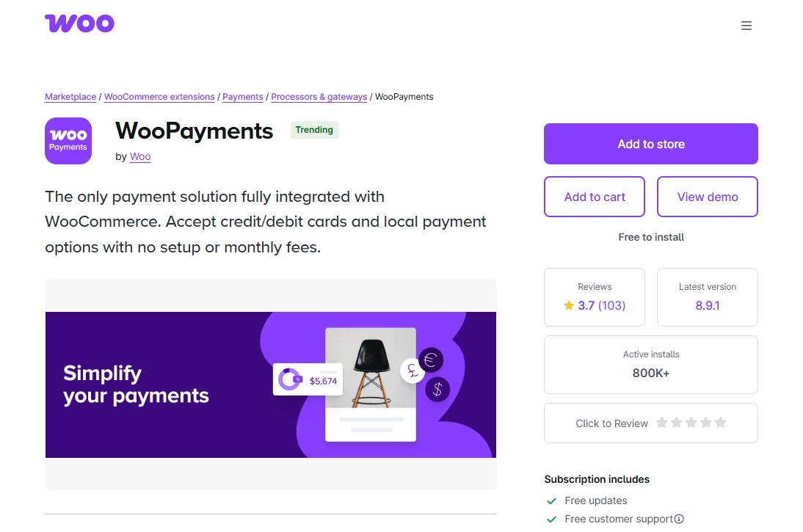The image size is (803, 532).
Task: Open WooCommerce extensions breadcrumb
Action: pyautogui.click(x=159, y=97)
